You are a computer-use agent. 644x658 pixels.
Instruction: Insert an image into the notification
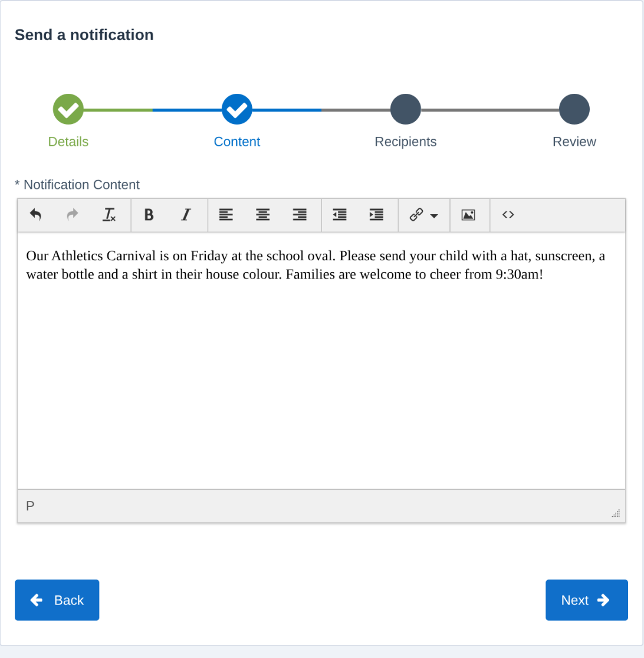coord(468,215)
